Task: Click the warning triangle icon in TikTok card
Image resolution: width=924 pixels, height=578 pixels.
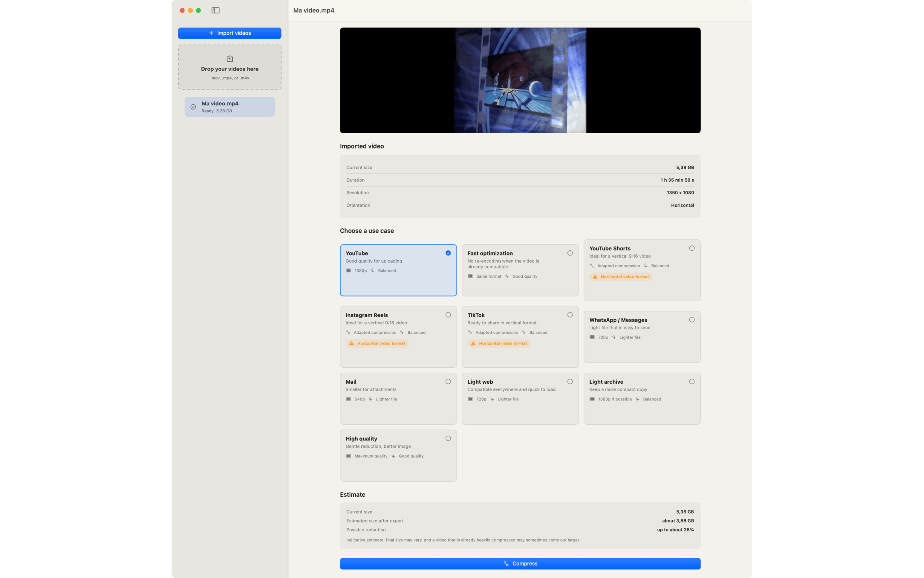Action: [473, 343]
